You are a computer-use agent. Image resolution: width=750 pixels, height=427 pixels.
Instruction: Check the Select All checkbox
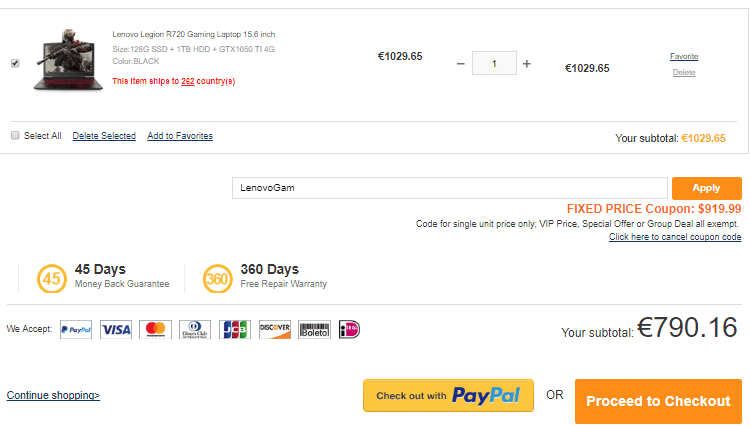pyautogui.click(x=15, y=135)
